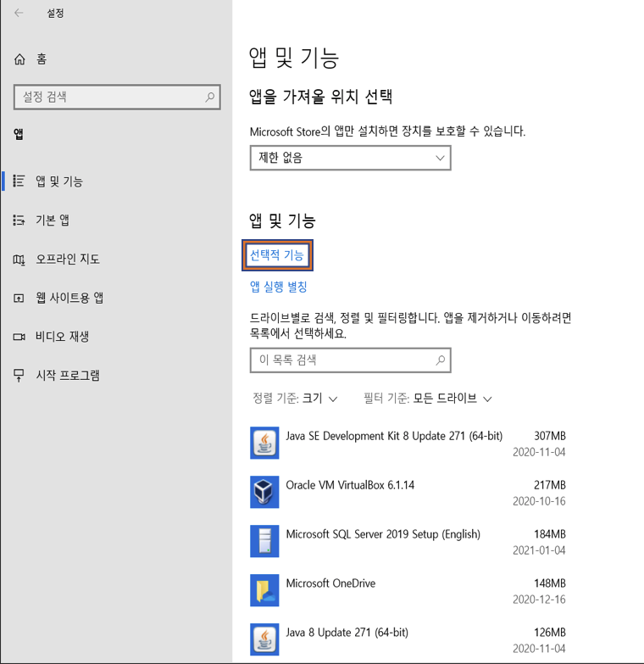
Task: Select the 오프라인 지도 map icon
Action: (x=19, y=259)
